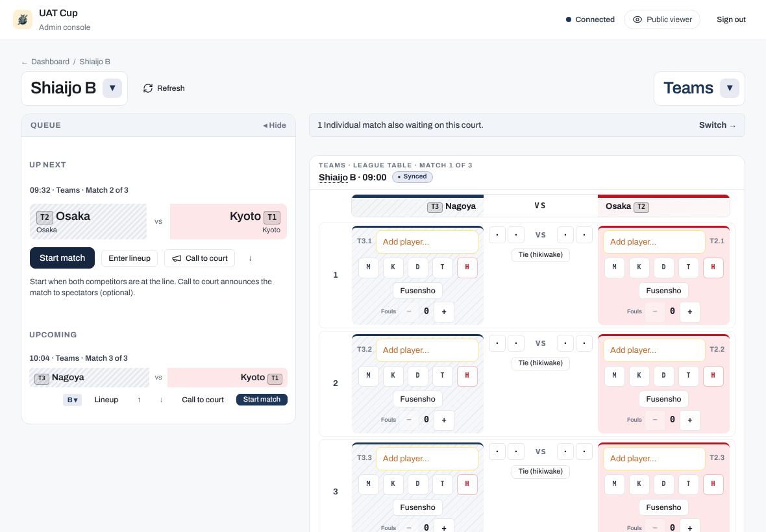
Task: Score Men (M) for T2.1
Action: tap(615, 267)
